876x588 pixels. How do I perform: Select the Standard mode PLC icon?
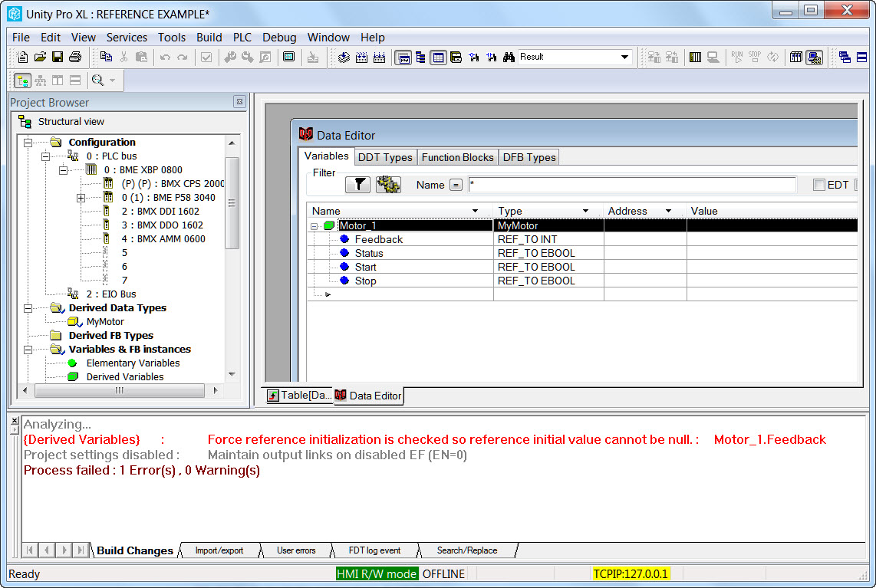[x=796, y=57]
